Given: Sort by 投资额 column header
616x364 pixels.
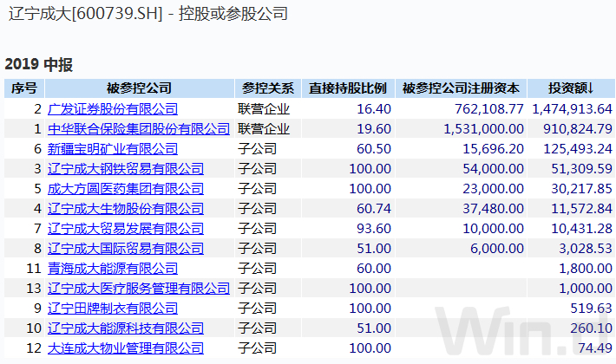Looking at the screenshot, I should [571, 88].
